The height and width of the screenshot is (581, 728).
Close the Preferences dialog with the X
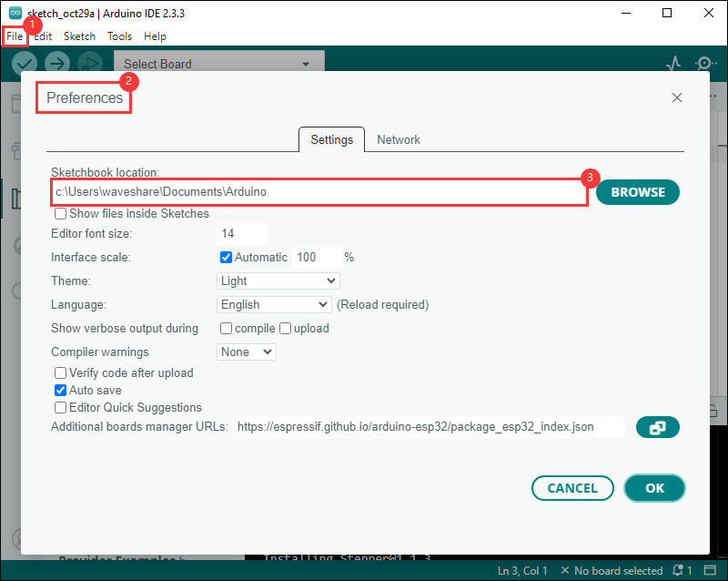point(677,97)
